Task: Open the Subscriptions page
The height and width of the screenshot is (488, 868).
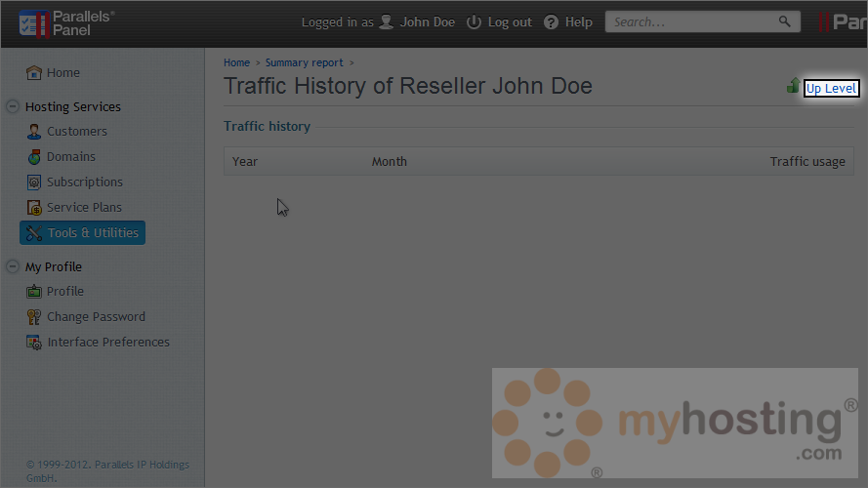Action: point(85,183)
